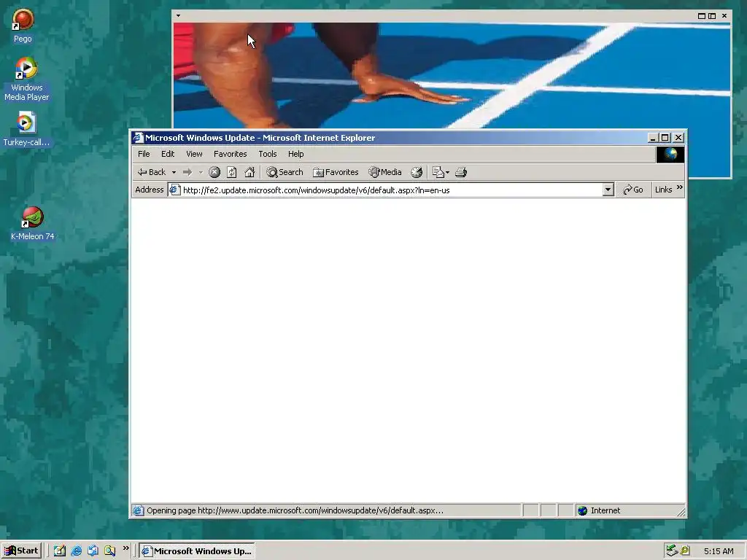Print the page using printer icon
Screen dimensions: 747x560
coord(461,172)
